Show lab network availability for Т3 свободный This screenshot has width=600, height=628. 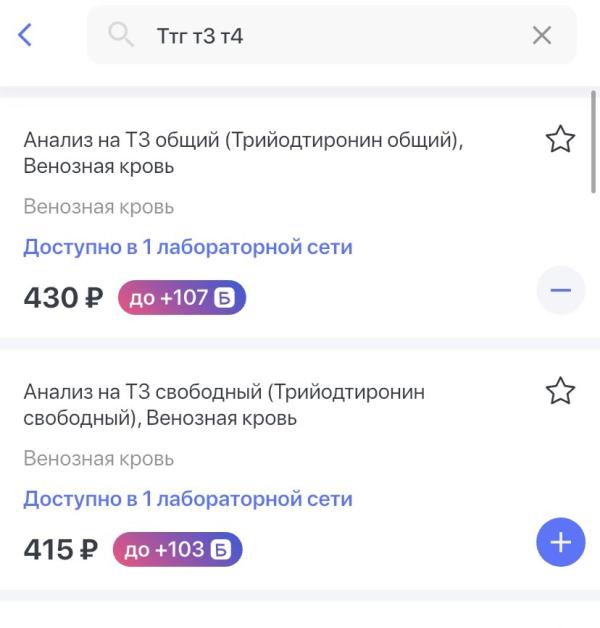(188, 499)
